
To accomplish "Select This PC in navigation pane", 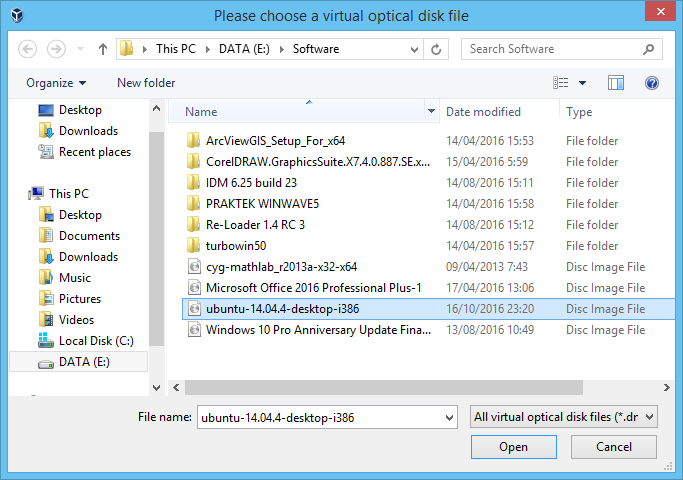I will (x=58, y=193).
